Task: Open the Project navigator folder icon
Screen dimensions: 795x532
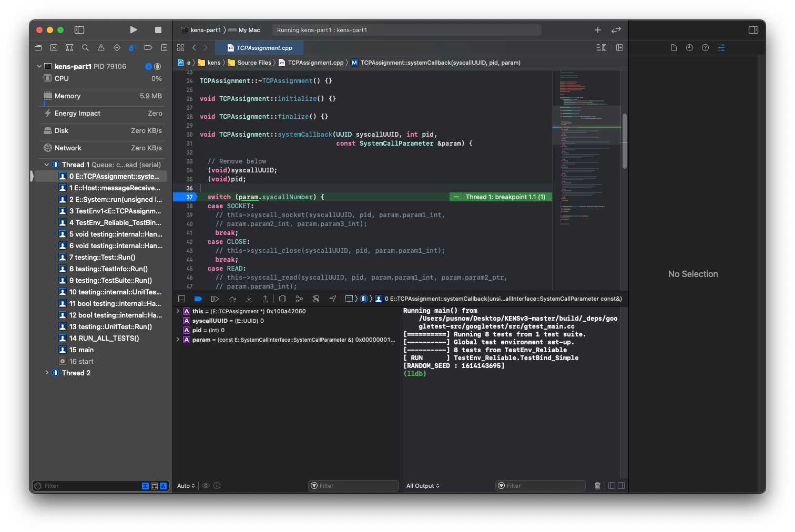Action: click(x=38, y=48)
